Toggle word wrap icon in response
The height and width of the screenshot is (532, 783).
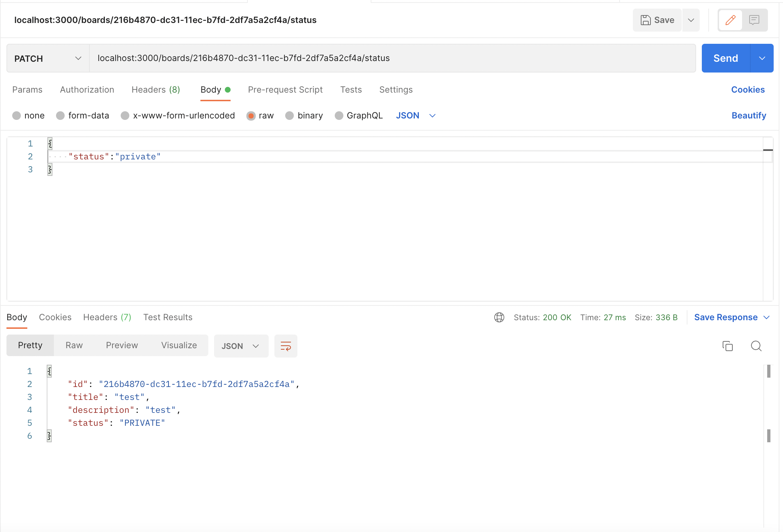pos(286,346)
